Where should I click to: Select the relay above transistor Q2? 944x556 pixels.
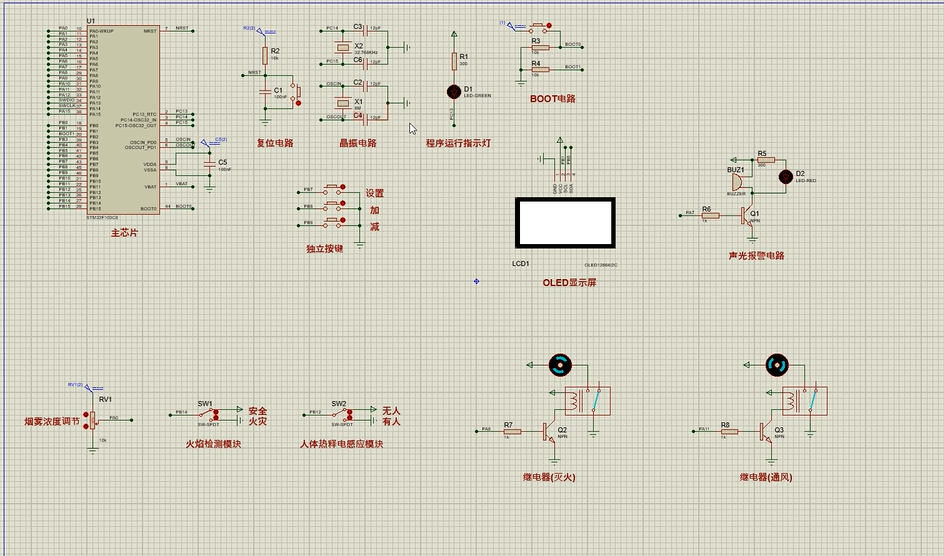pyautogui.click(x=588, y=401)
